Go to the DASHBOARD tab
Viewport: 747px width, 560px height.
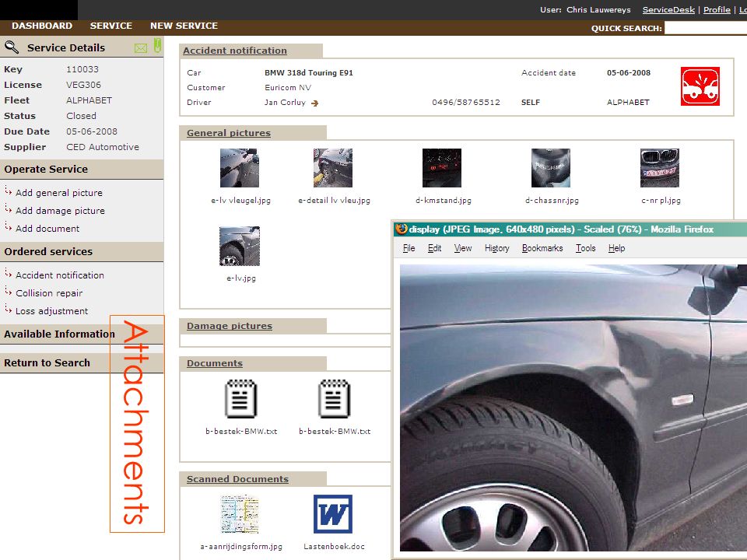[x=42, y=26]
